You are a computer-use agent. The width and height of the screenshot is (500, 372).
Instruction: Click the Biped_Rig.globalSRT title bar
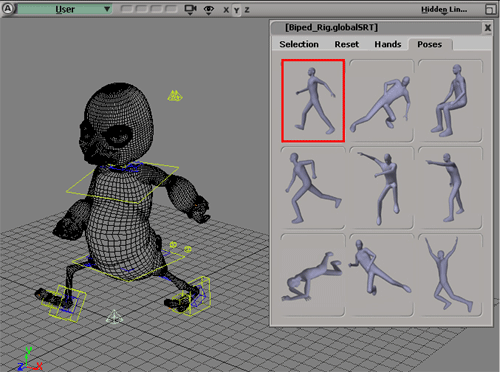pos(377,28)
